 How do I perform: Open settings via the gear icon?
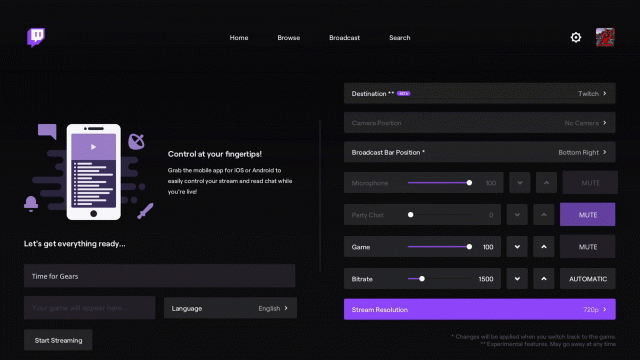coord(576,38)
